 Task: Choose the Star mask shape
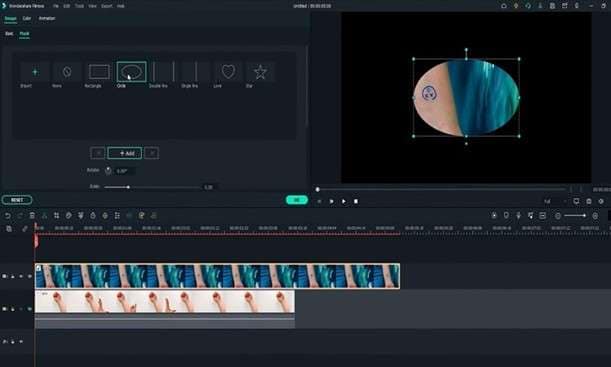(260, 72)
